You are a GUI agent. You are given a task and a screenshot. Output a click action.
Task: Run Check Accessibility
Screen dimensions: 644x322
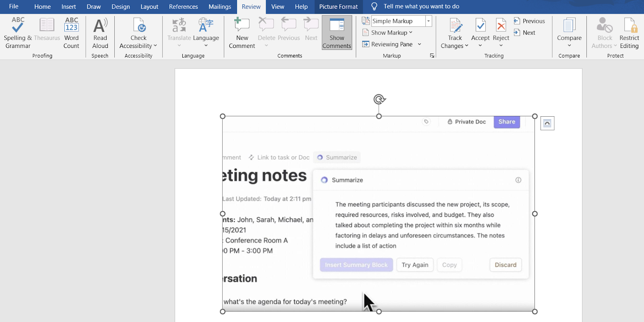[x=138, y=33]
